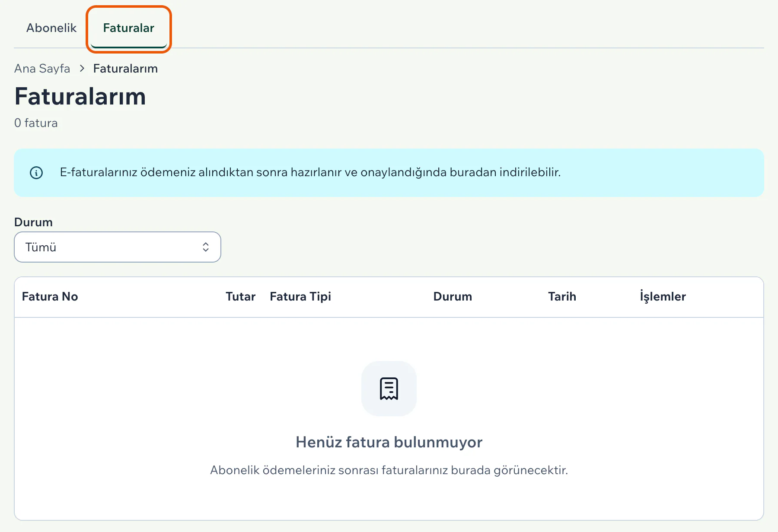The image size is (778, 532).
Task: Switch to the Abonelik tab
Action: click(51, 28)
